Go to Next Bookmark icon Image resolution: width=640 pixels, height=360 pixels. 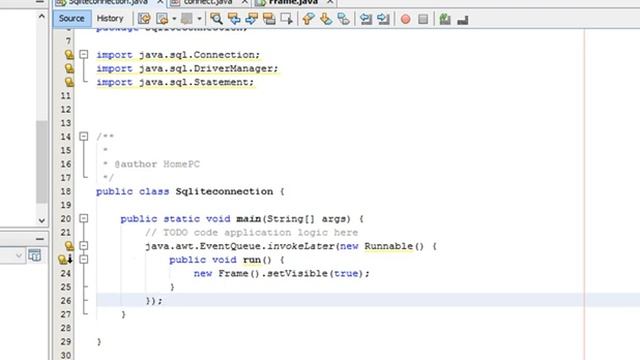(x=326, y=19)
